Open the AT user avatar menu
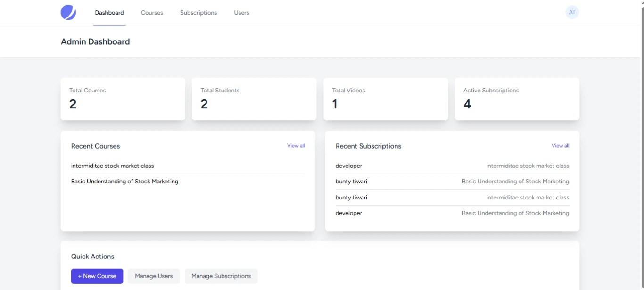Screen dimensions: 644x290 pyautogui.click(x=572, y=12)
